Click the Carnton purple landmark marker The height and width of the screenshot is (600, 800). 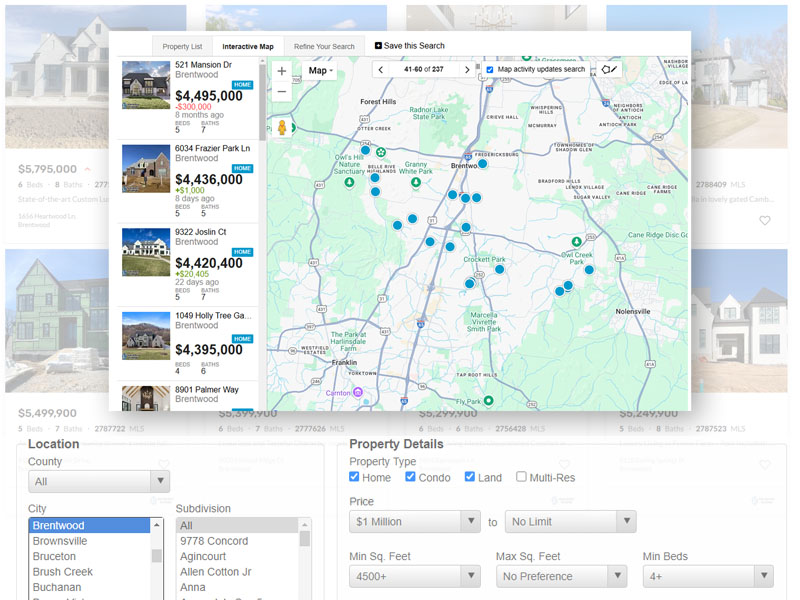coord(358,392)
